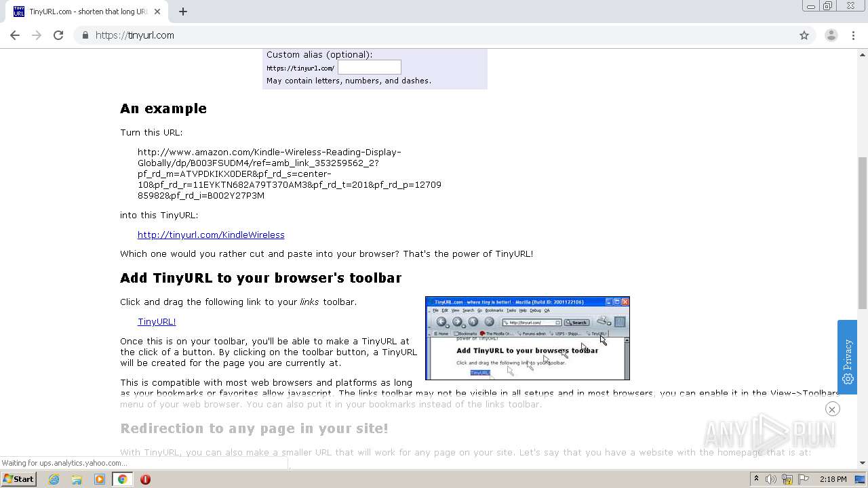Open the network tray icon
This screenshot has height=488, width=868.
pyautogui.click(x=787, y=479)
